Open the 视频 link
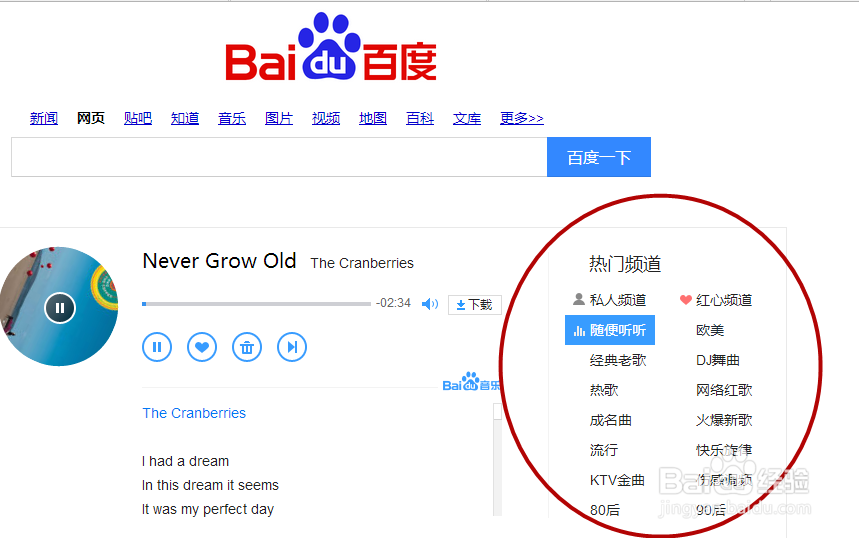Viewport: 859px width, 538px height. point(326,118)
